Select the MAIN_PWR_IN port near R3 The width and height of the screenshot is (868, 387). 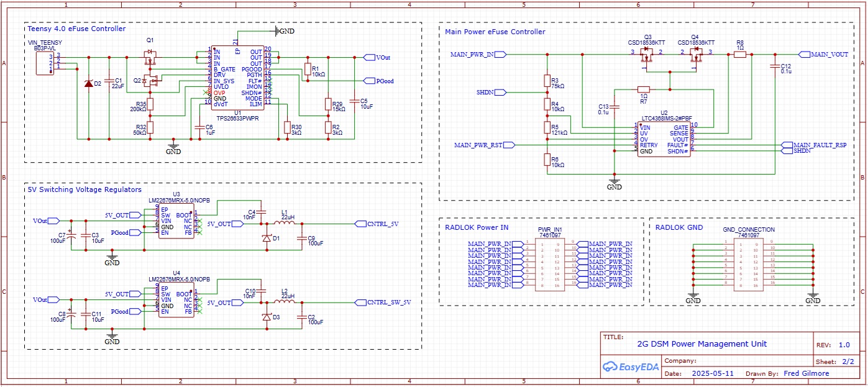point(478,55)
